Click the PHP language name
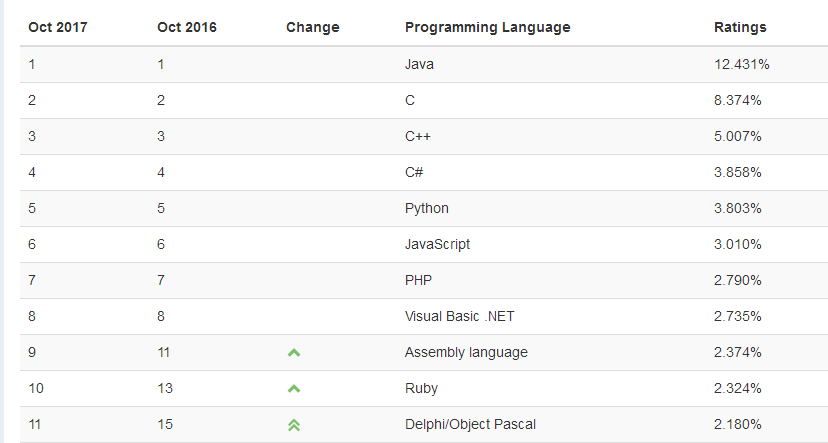 [x=418, y=280]
